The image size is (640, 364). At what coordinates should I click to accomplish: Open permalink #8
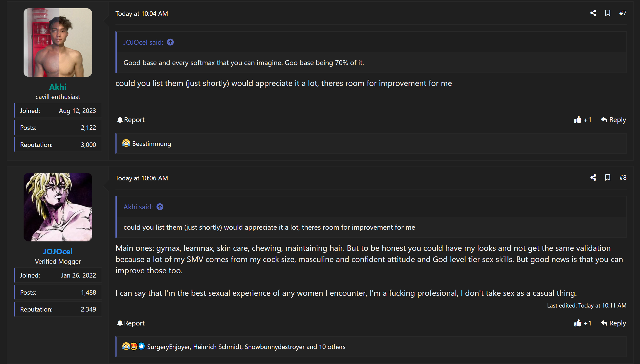click(x=623, y=178)
